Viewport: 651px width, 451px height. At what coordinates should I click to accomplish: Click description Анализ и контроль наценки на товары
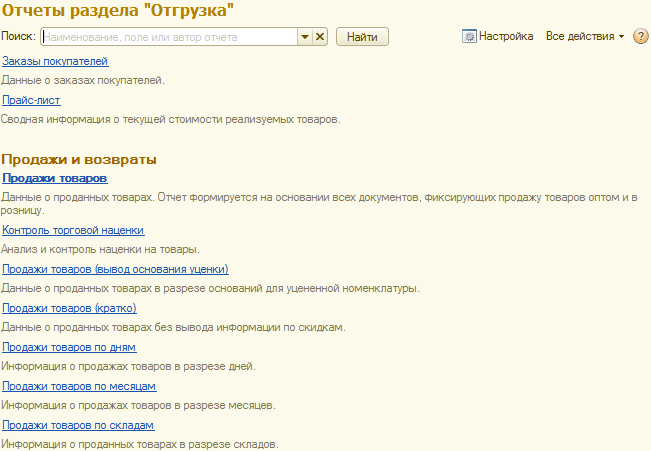100,249
